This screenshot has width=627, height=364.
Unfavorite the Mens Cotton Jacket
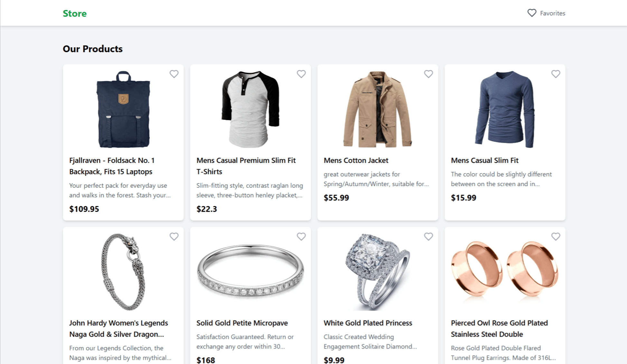(428, 74)
